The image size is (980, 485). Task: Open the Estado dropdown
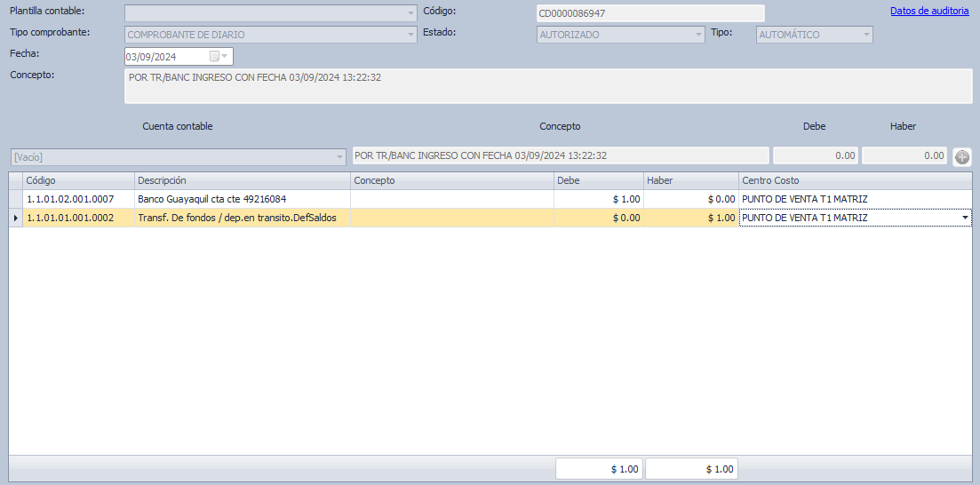pos(698,35)
